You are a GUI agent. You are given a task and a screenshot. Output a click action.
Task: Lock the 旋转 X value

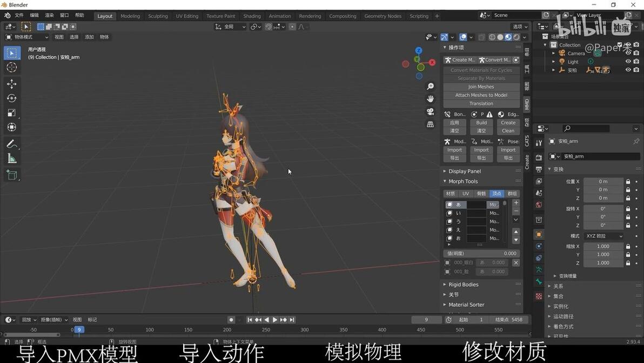coord(628,209)
